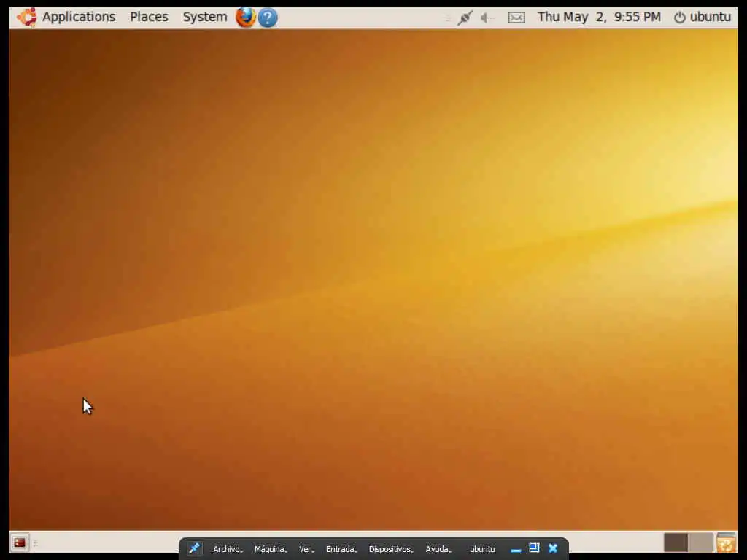Switch to the second workspace

701,542
